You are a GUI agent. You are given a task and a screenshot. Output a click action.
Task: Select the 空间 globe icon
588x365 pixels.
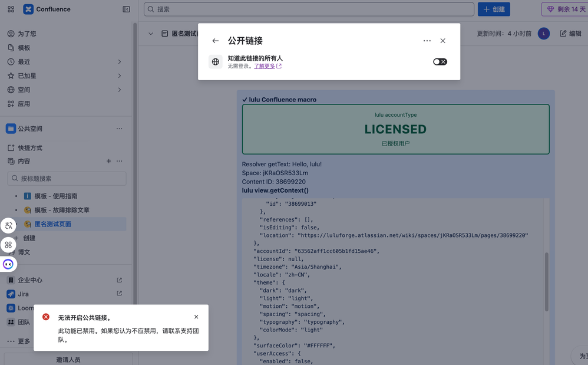coord(11,90)
